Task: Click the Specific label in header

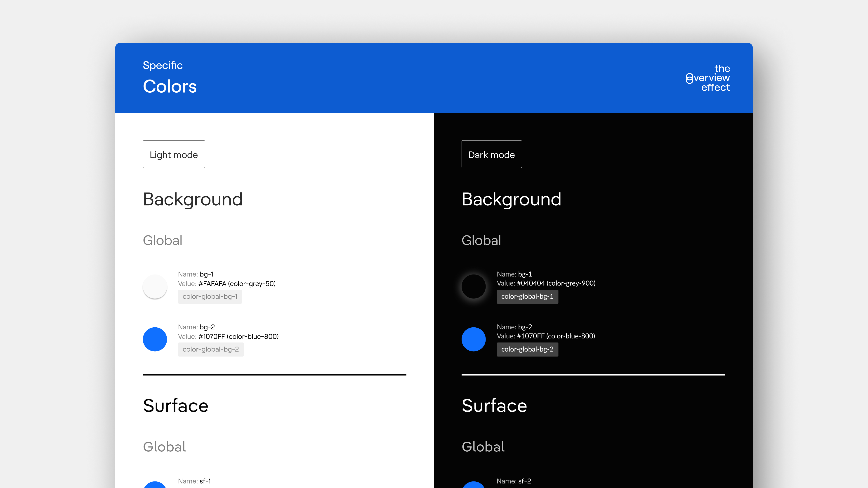Action: click(163, 65)
